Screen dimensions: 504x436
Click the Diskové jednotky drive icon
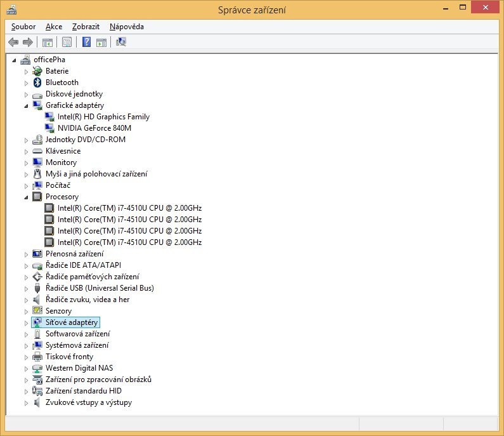pos(37,95)
